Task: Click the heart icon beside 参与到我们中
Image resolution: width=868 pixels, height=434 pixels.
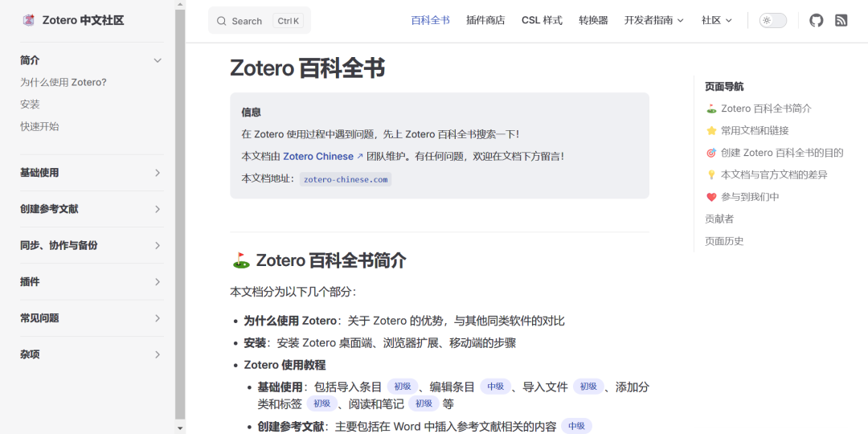Action: (x=711, y=197)
